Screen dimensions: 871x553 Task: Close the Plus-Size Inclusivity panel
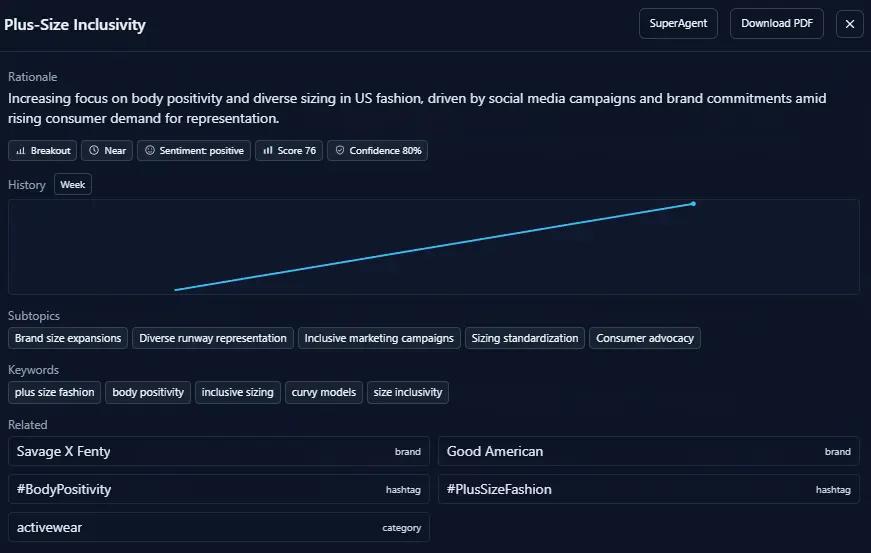point(849,24)
